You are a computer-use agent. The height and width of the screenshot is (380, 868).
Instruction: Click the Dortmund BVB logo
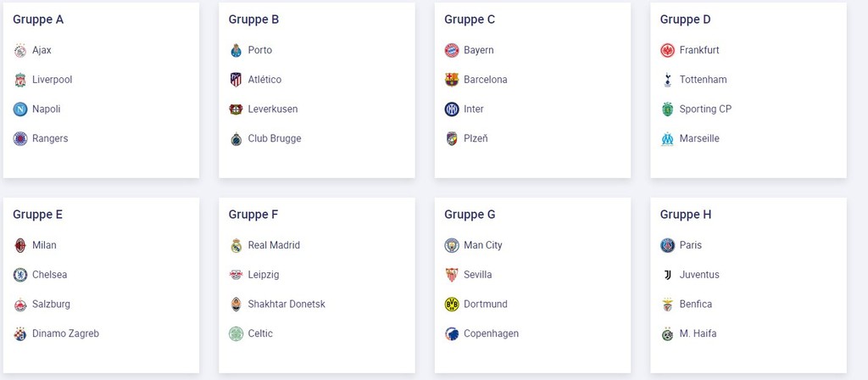452,305
